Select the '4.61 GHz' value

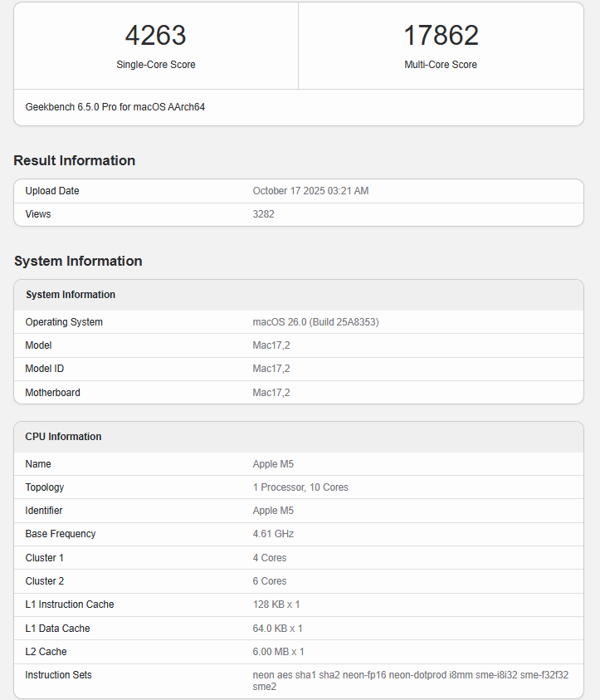tap(273, 534)
